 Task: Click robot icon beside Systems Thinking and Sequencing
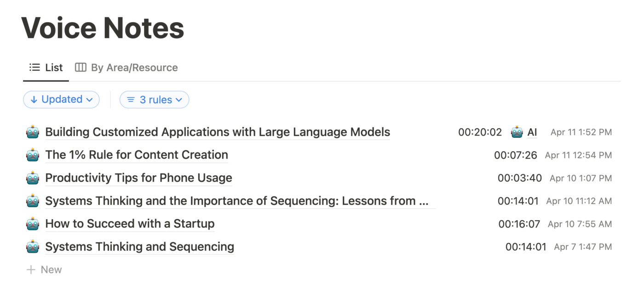[33, 247]
